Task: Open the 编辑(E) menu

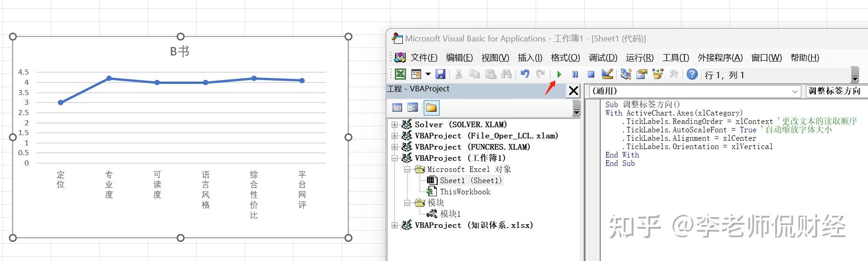Action: coord(459,57)
